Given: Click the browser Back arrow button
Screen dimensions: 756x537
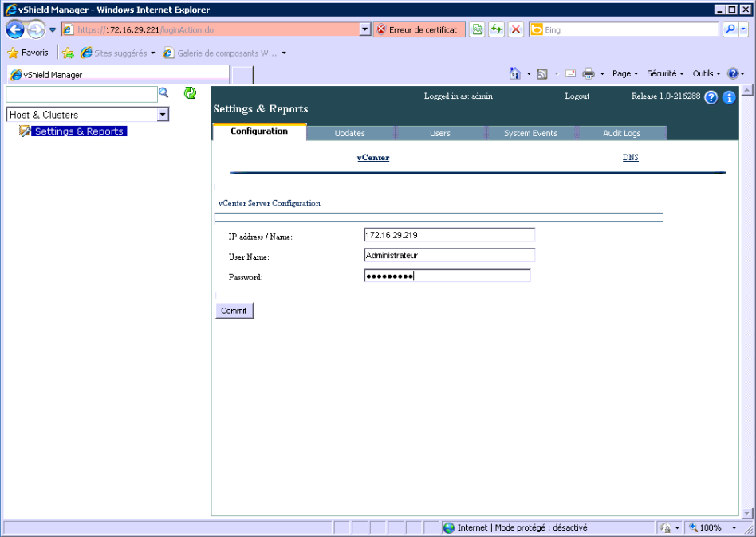Looking at the screenshot, I should coord(15,29).
